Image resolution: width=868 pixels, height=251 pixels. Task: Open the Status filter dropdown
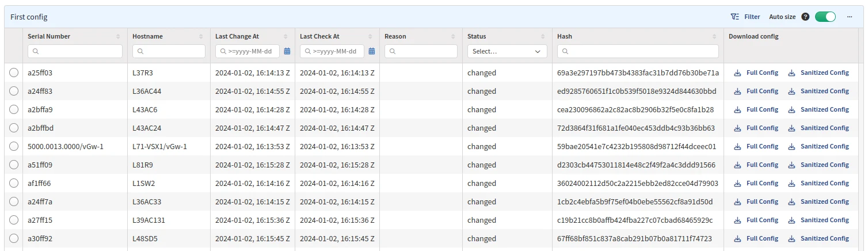507,51
